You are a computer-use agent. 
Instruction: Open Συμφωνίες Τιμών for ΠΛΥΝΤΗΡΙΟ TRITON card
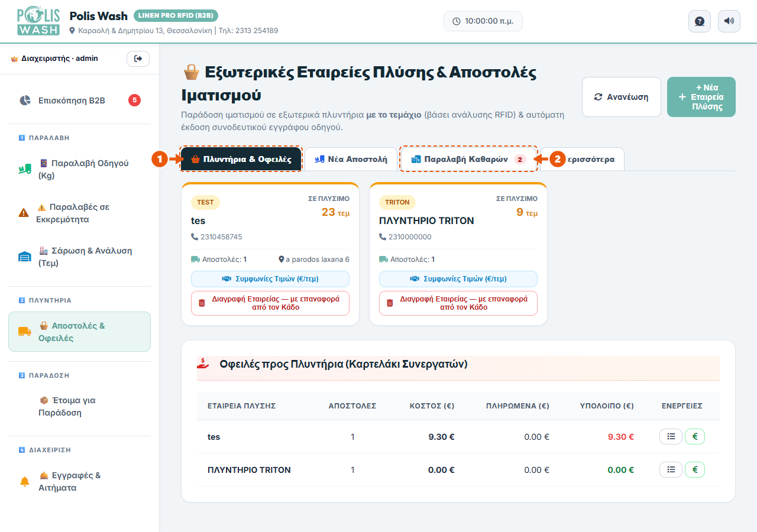[458, 279]
